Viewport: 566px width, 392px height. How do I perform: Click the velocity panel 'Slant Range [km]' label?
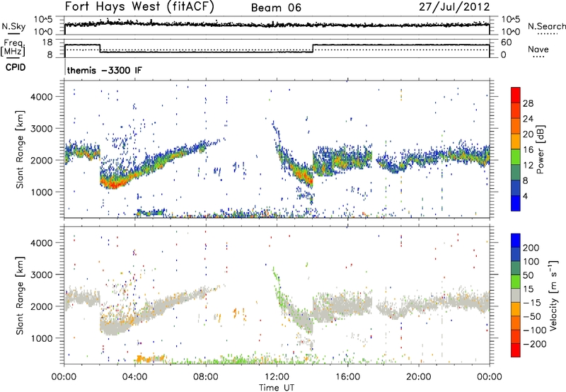tap(20, 295)
